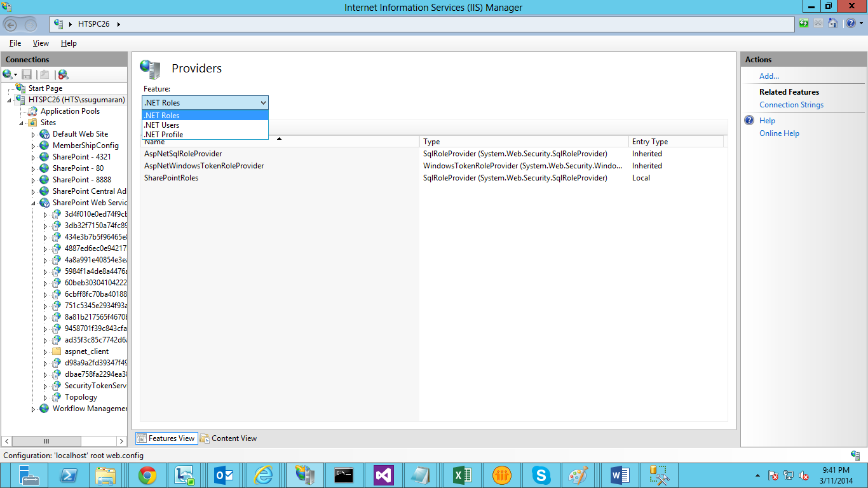Select the SharePointRoles provider row

coord(434,178)
